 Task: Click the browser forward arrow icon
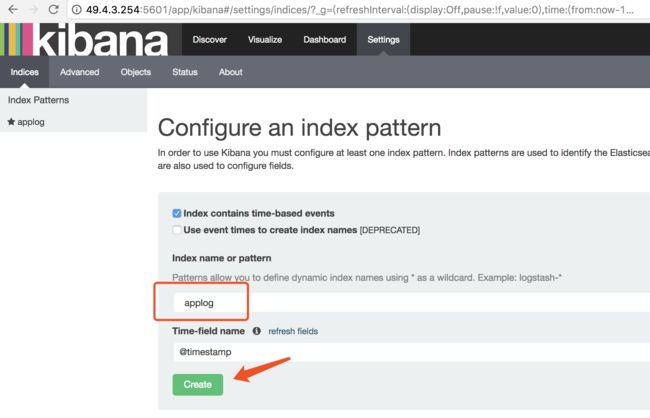pyautogui.click(x=34, y=9)
